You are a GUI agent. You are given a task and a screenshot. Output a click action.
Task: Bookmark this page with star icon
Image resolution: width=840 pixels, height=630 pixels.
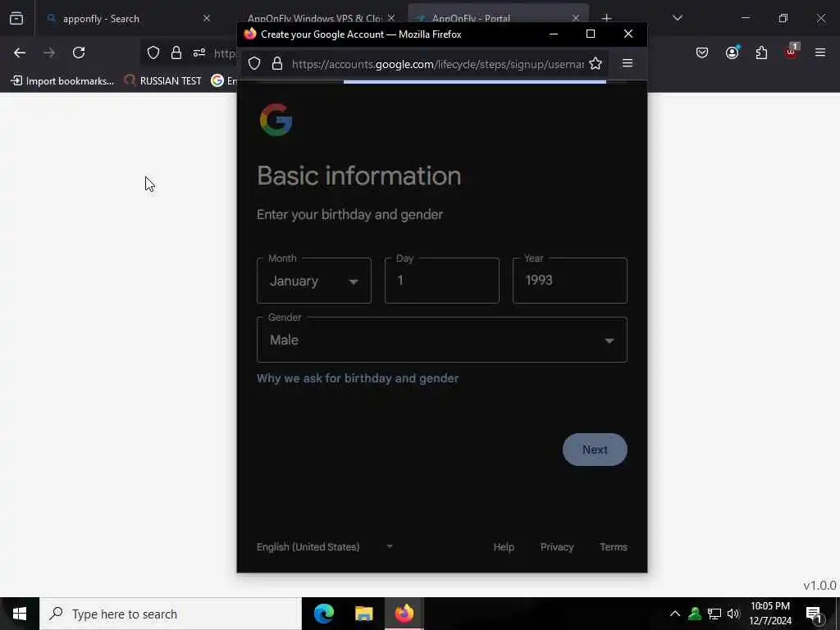[x=596, y=64]
